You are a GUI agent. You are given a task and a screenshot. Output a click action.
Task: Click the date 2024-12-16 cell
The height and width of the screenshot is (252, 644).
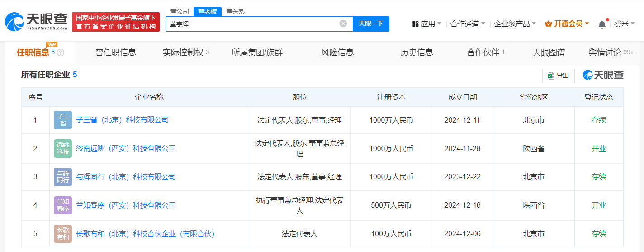click(462, 205)
